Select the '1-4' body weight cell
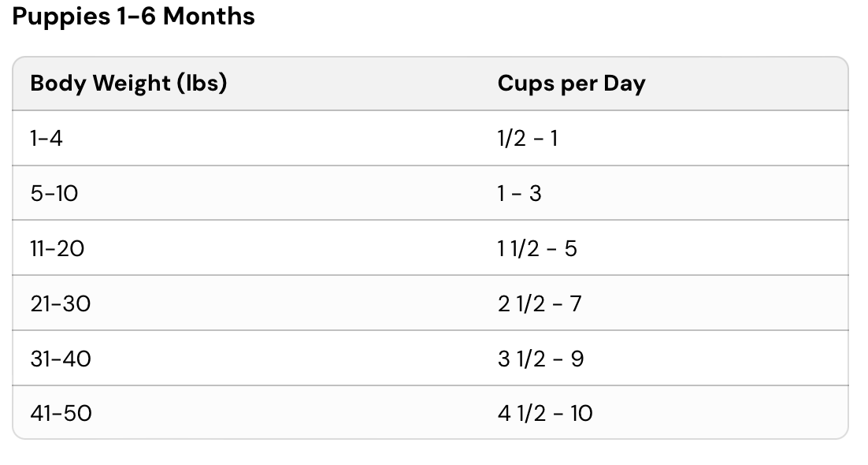 tap(46, 139)
